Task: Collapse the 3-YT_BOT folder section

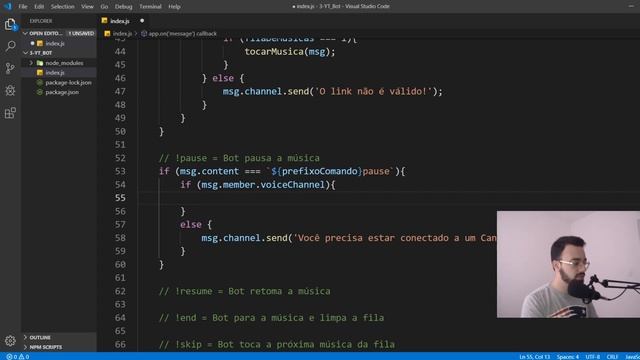Action: point(26,53)
